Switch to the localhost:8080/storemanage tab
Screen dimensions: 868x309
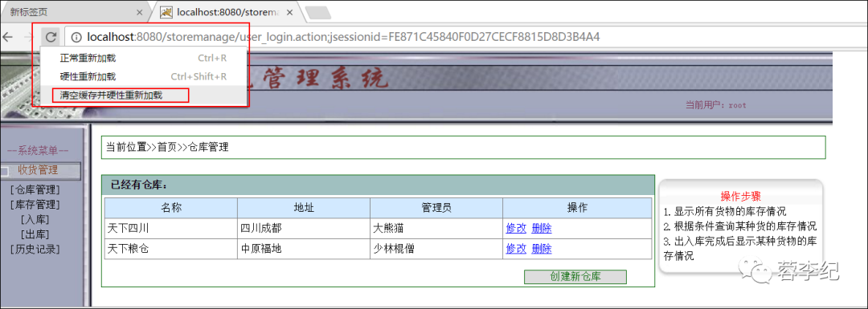(x=229, y=11)
